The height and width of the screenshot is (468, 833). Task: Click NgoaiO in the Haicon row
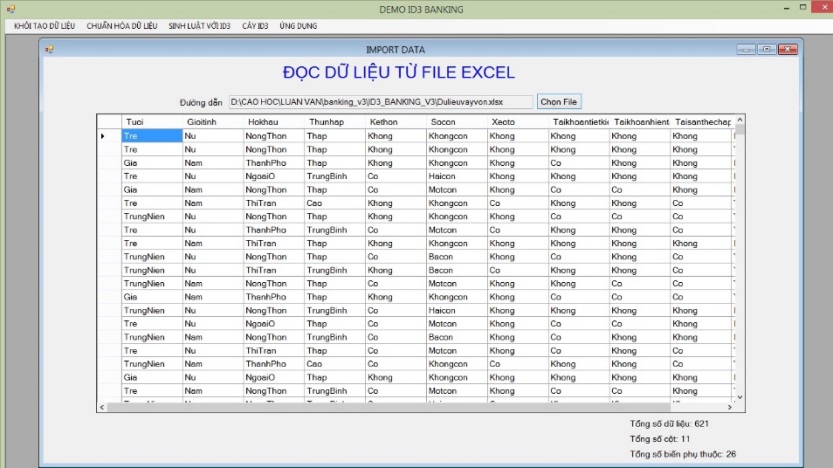(x=274, y=176)
